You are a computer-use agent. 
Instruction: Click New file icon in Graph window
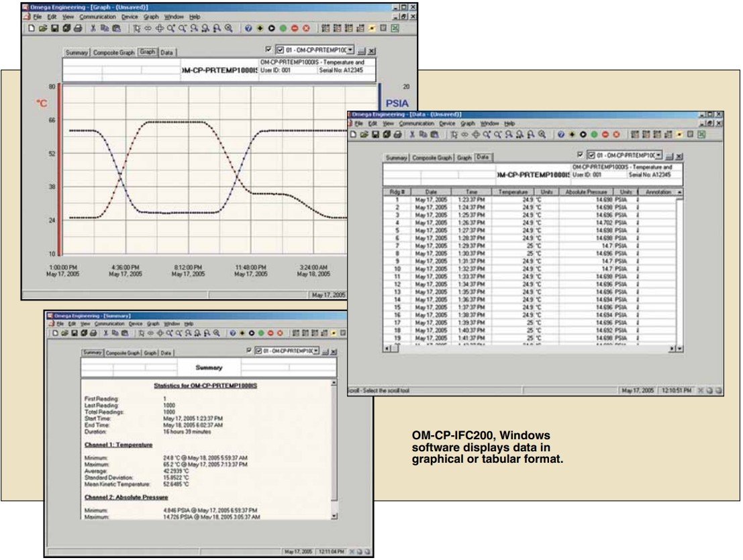click(x=32, y=28)
